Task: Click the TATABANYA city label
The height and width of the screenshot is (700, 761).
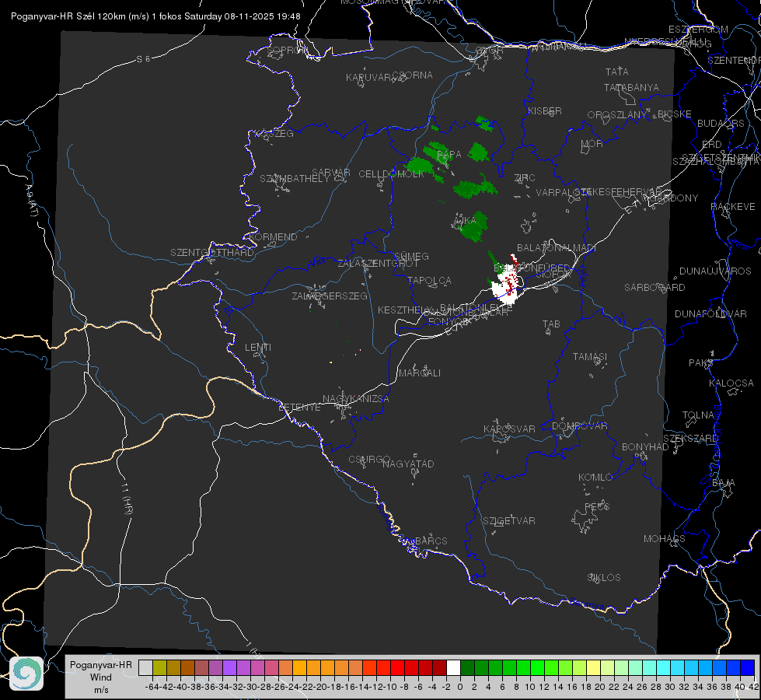Action: click(x=631, y=88)
